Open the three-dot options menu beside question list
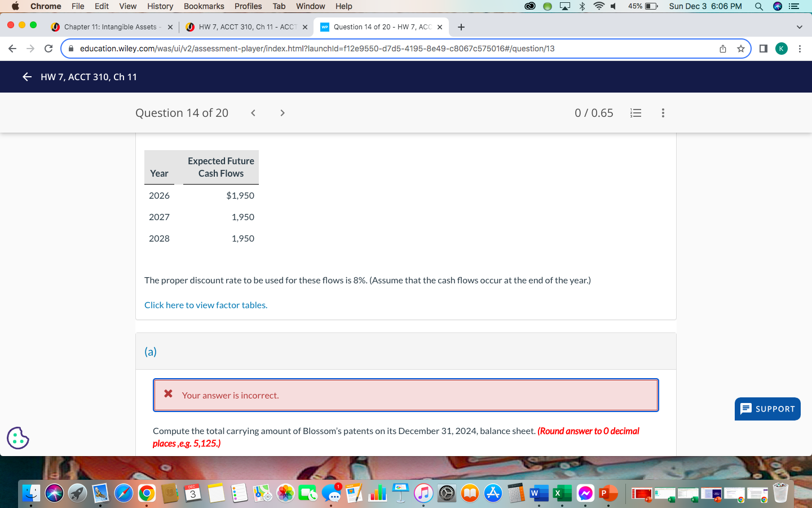This screenshot has height=508, width=812. 663,113
